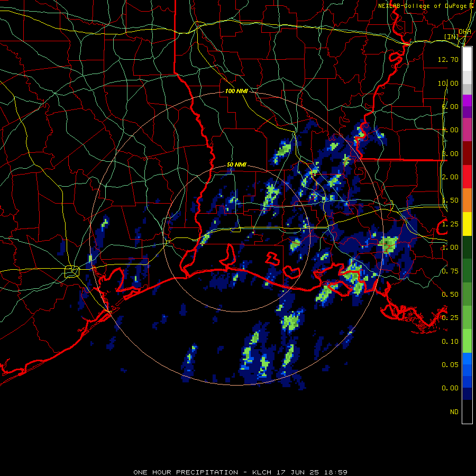Select the light green 0.10 legend swatch
476x476 pixels.
click(x=467, y=341)
